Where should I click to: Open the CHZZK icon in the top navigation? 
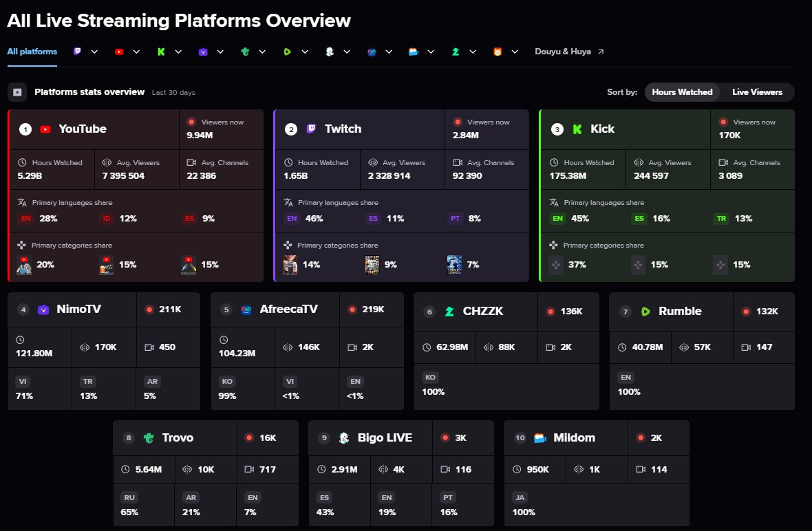pos(455,52)
